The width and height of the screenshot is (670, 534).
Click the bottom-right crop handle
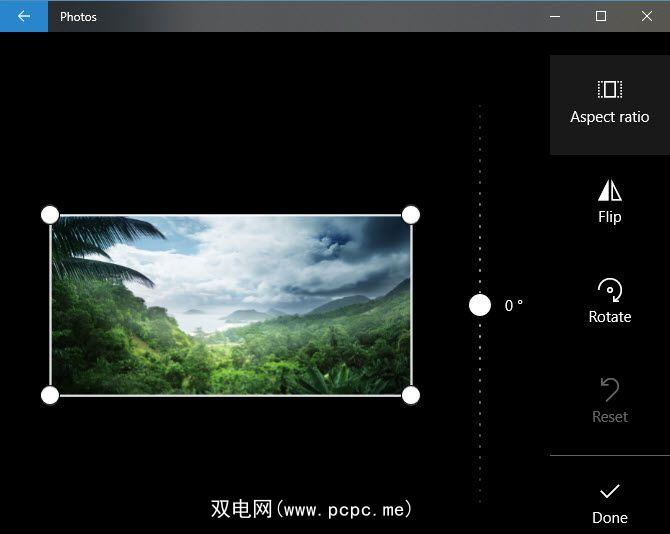tap(411, 395)
